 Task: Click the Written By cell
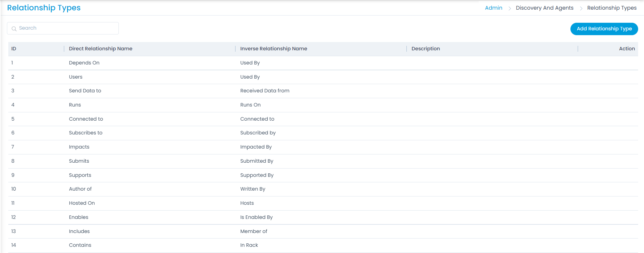click(x=253, y=189)
